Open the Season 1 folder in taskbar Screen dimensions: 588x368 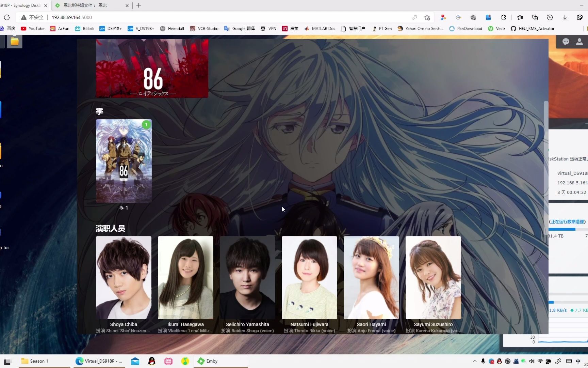(x=44, y=361)
